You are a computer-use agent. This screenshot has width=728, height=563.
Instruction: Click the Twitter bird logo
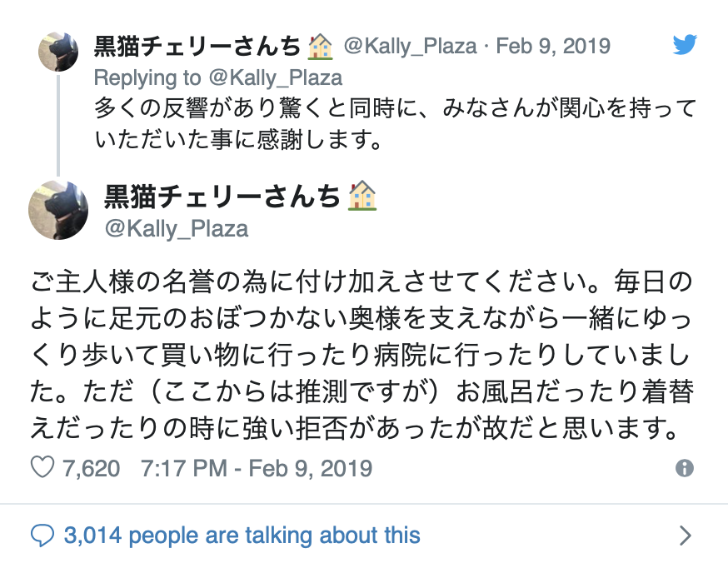coord(685,45)
